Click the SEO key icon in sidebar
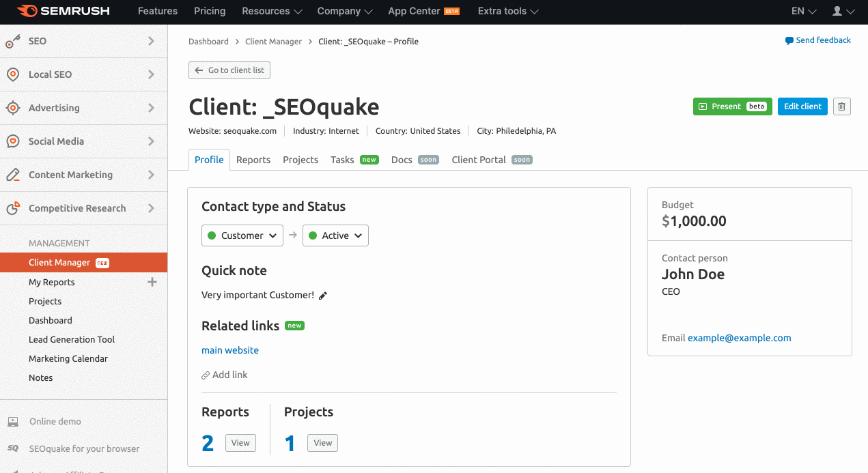This screenshot has height=473, width=868. click(13, 42)
